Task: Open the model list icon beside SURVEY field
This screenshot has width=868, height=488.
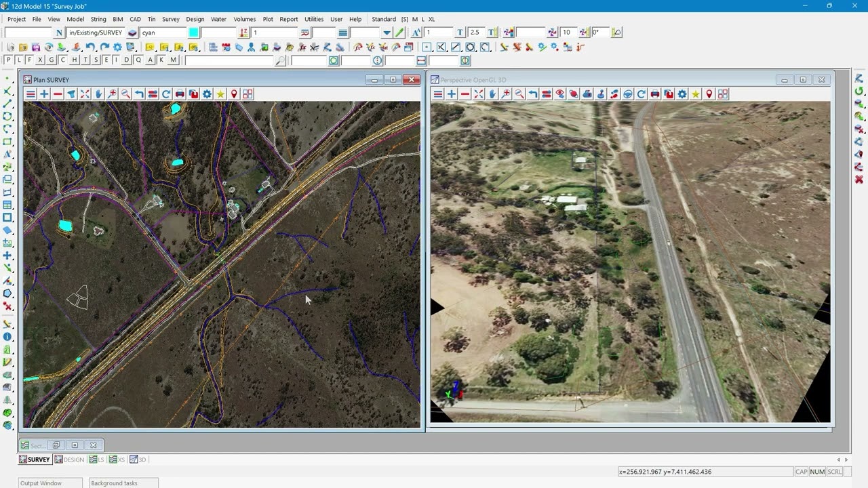Action: 132,33
